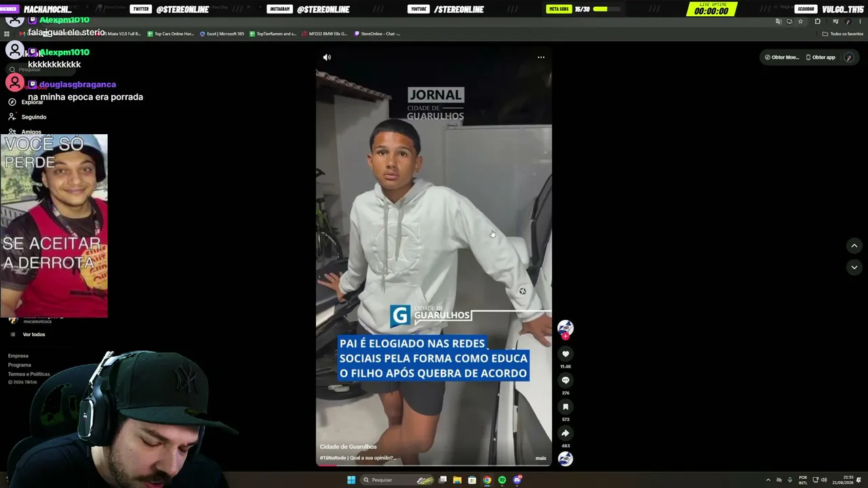Open the video's three-dot options menu
This screenshot has width=868, height=488.
[541, 57]
